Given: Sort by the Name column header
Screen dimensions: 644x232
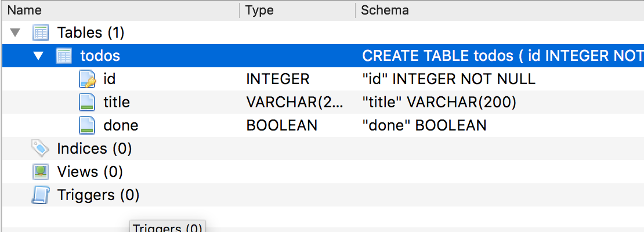Looking at the screenshot, I should click(25, 10).
